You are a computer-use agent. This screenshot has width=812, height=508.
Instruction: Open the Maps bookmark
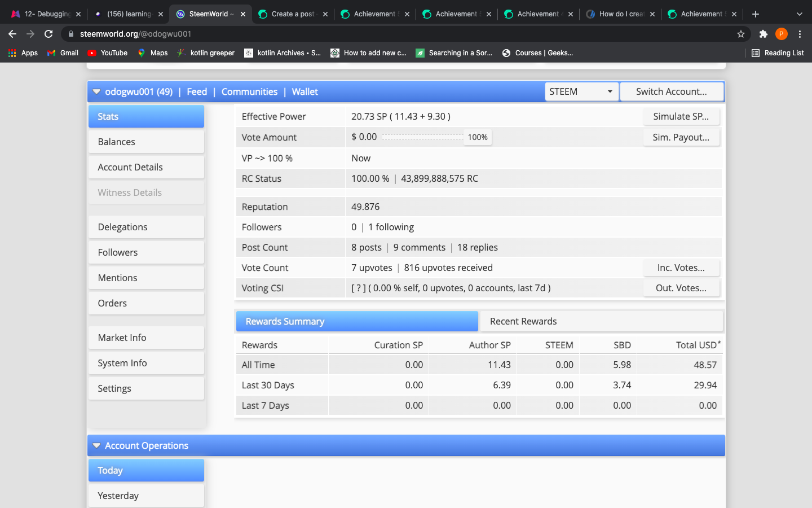153,53
